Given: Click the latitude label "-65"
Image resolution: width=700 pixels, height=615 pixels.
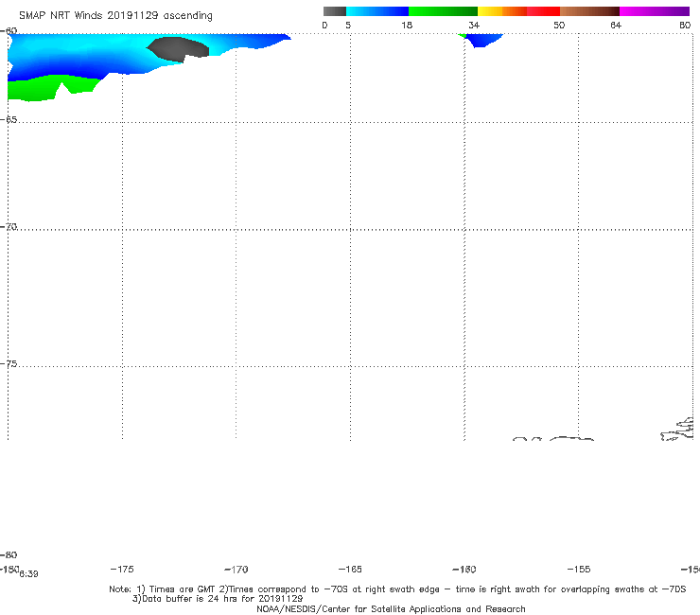Looking at the screenshot, I should (9, 120).
